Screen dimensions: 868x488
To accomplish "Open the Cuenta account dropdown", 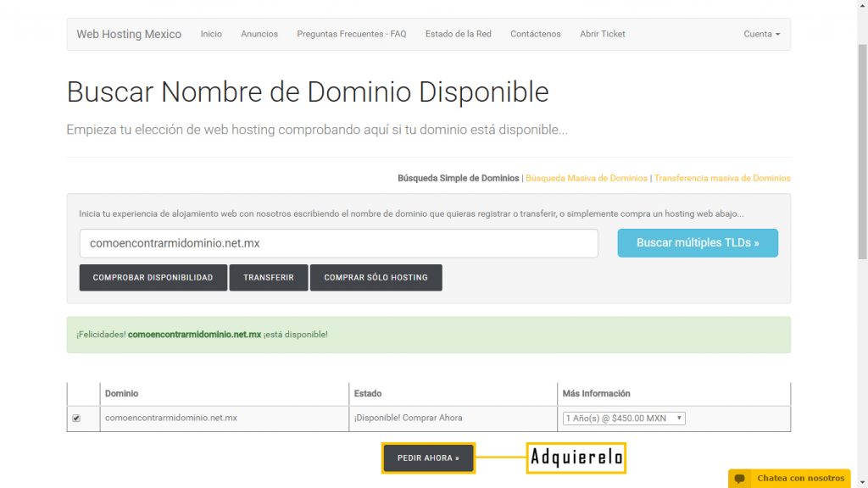I will [x=761, y=34].
